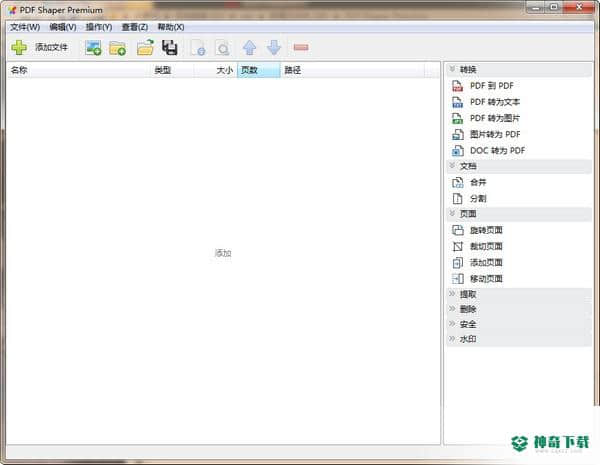This screenshot has width=600, height=465.
Task: Open the 编辑(V) menu
Action: point(63,27)
